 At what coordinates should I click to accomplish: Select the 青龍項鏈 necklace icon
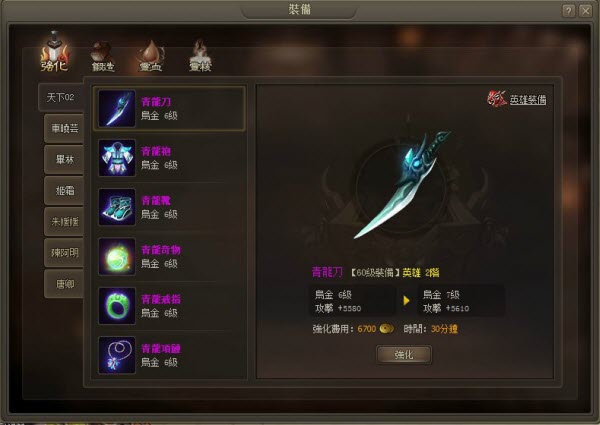(x=117, y=355)
